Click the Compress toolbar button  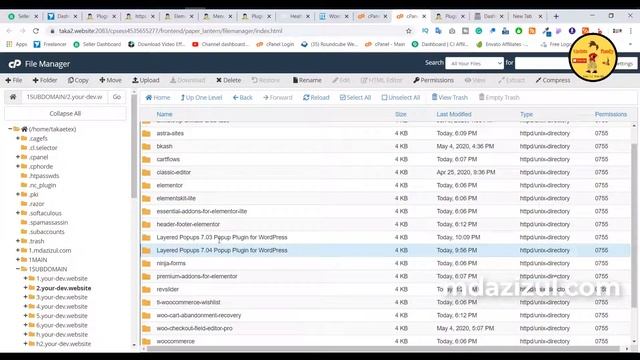tap(553, 80)
